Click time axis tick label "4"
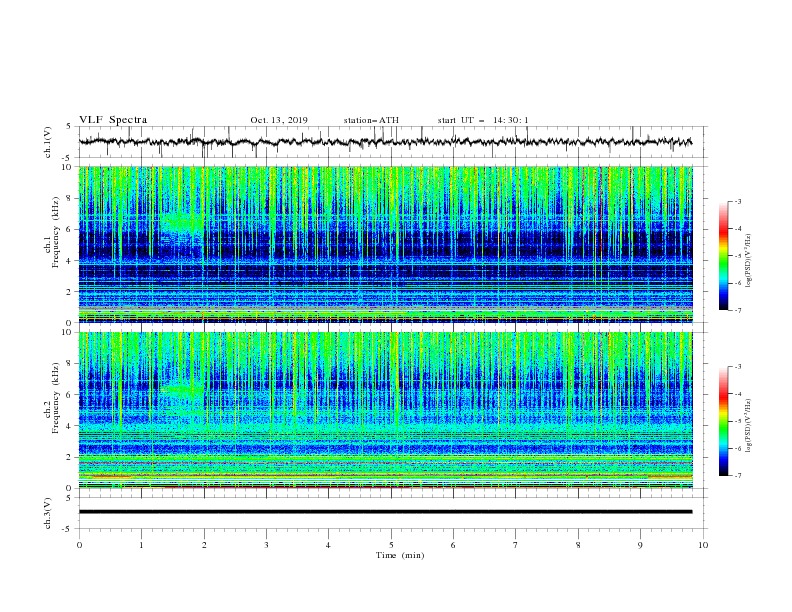 [328, 545]
